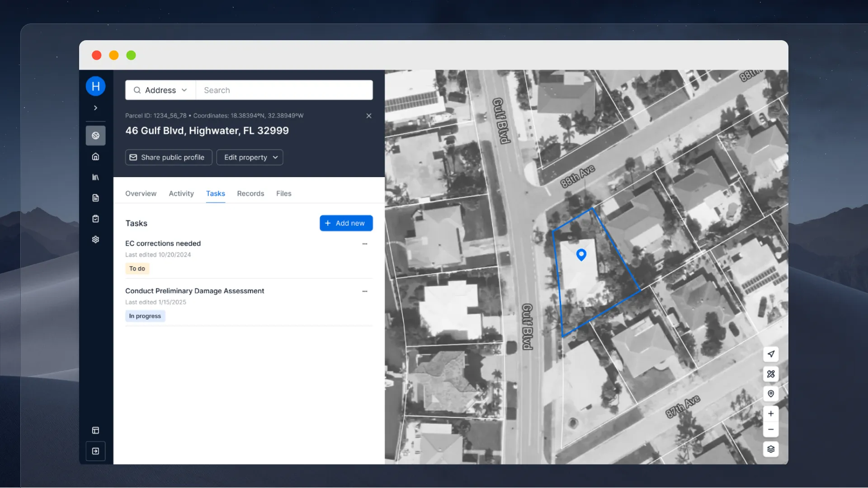
Task: Expand the sidebar with chevron arrow
Action: [x=95, y=108]
